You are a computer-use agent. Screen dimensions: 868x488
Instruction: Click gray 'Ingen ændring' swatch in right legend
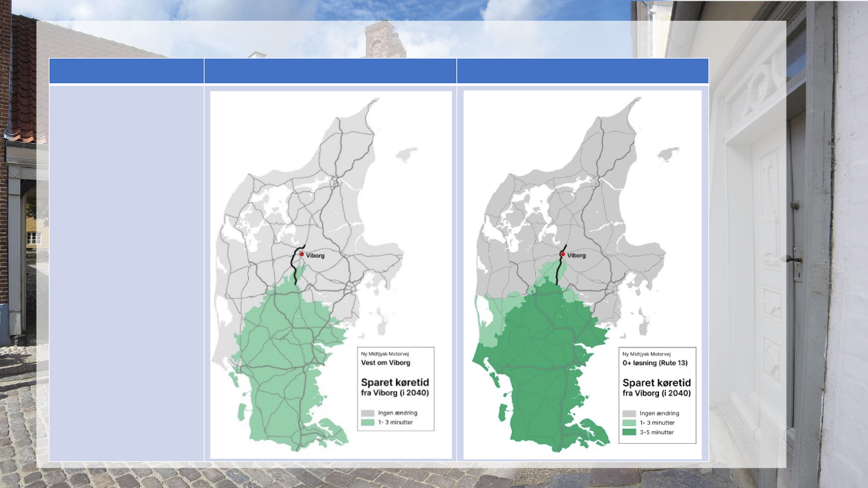point(630,413)
